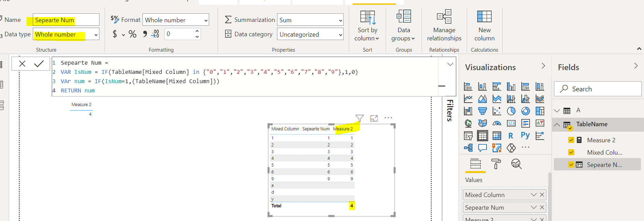Open the Data category Uncategorized dropdown
The height and width of the screenshot is (221, 644).
310,34
